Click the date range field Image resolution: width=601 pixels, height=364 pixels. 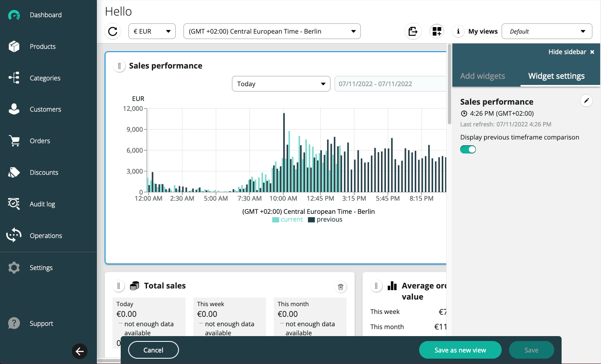(390, 83)
